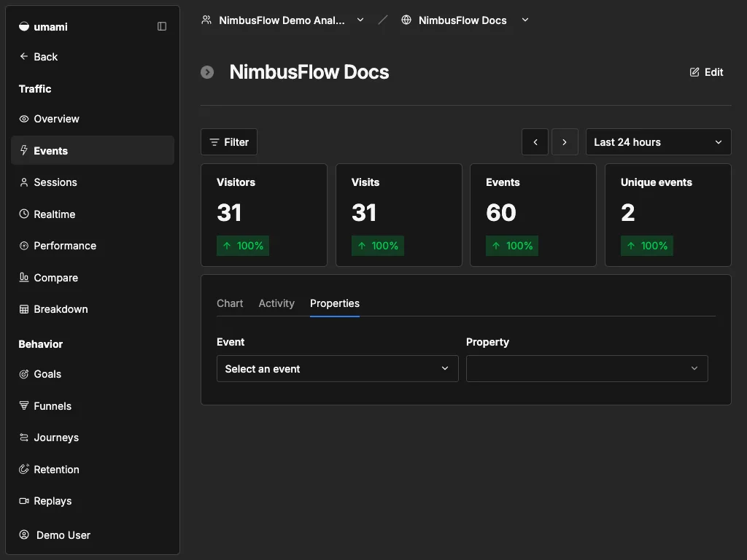The height and width of the screenshot is (560, 747).
Task: Click the Retention magnet icon
Action: [x=24, y=469]
